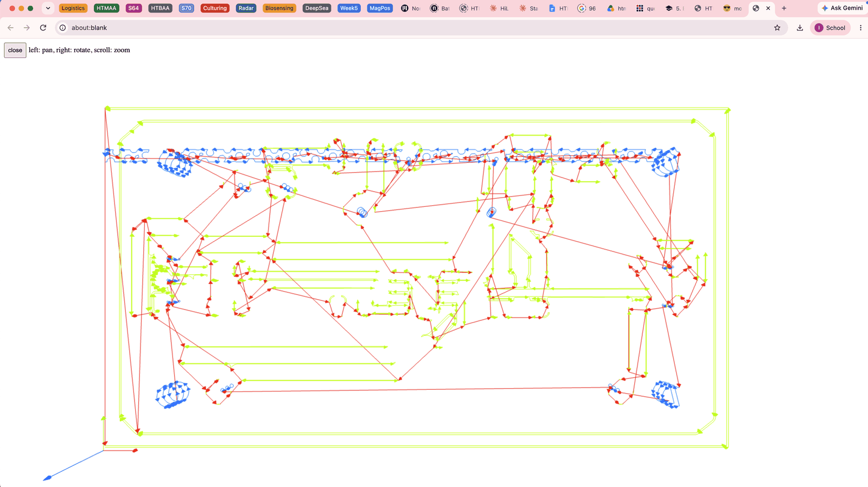Switch to the Google '96' tab

tap(586, 8)
